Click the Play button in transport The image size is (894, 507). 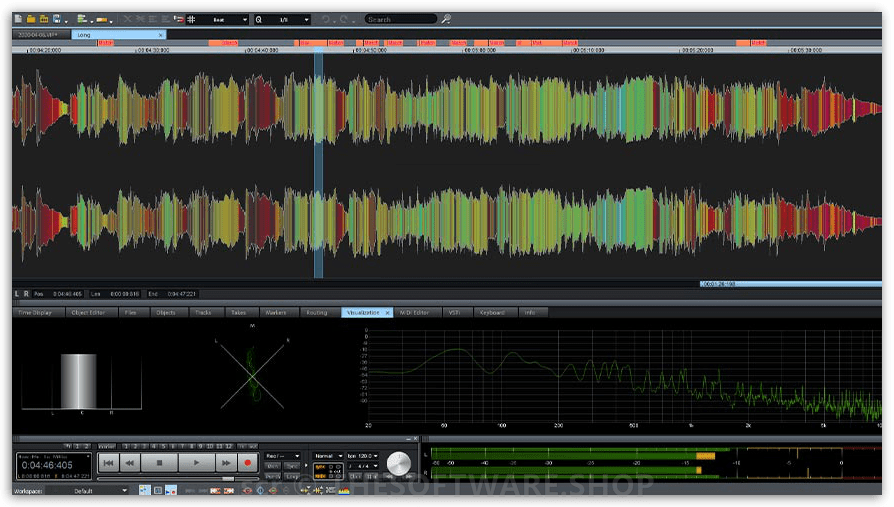tap(197, 463)
